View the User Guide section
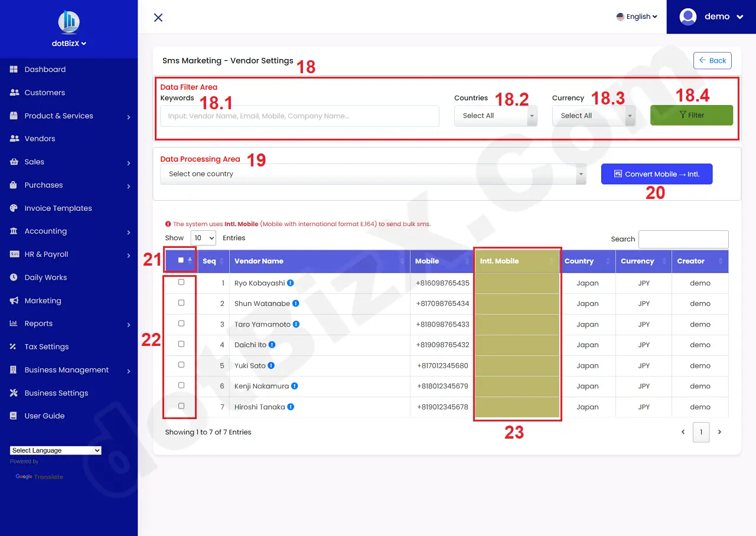756x536 pixels. [x=45, y=416]
